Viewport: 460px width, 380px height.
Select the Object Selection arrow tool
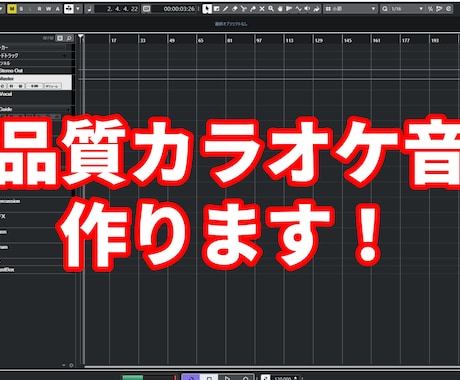[x=207, y=9]
